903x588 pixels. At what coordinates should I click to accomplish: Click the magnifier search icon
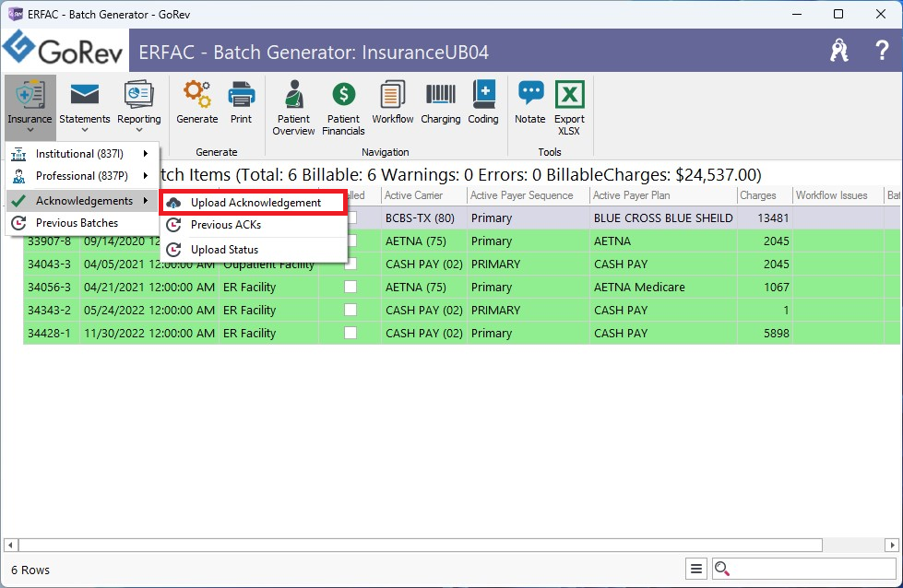[721, 569]
